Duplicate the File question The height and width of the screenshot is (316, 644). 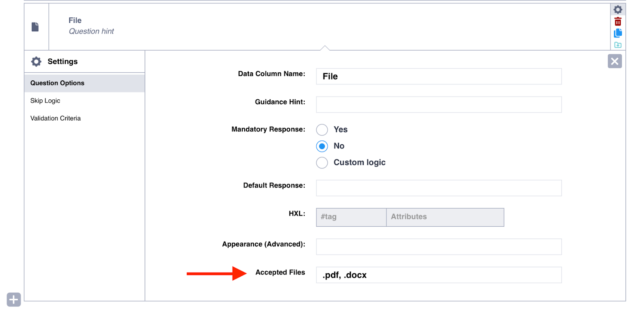(617, 33)
